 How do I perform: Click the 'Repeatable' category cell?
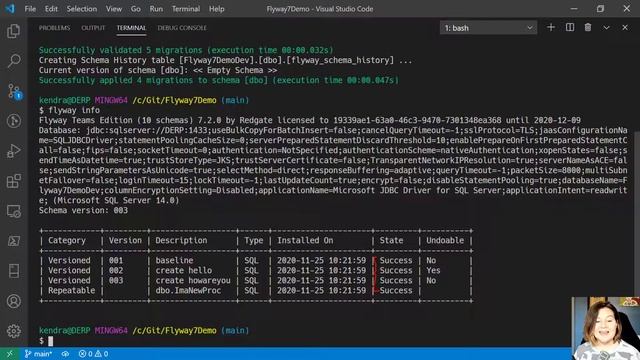point(71,291)
